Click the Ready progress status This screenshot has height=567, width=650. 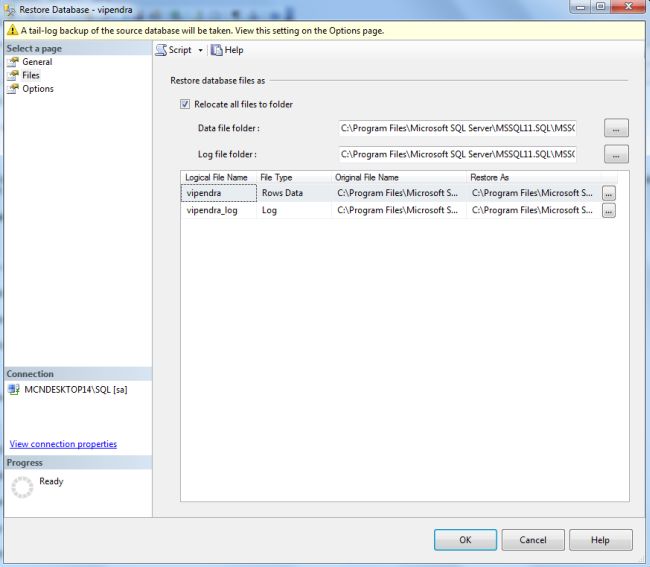click(x=51, y=481)
